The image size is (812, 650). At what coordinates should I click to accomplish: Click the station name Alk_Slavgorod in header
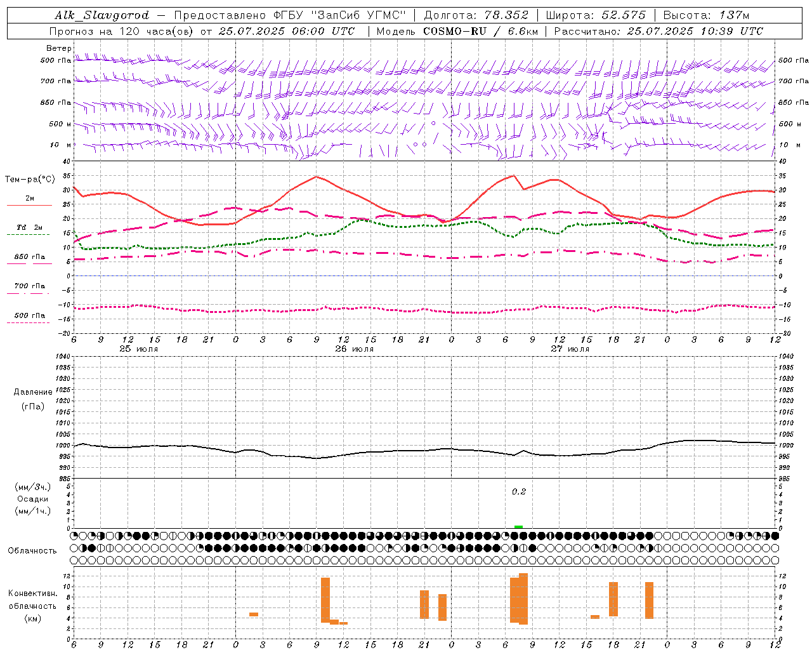point(102,15)
